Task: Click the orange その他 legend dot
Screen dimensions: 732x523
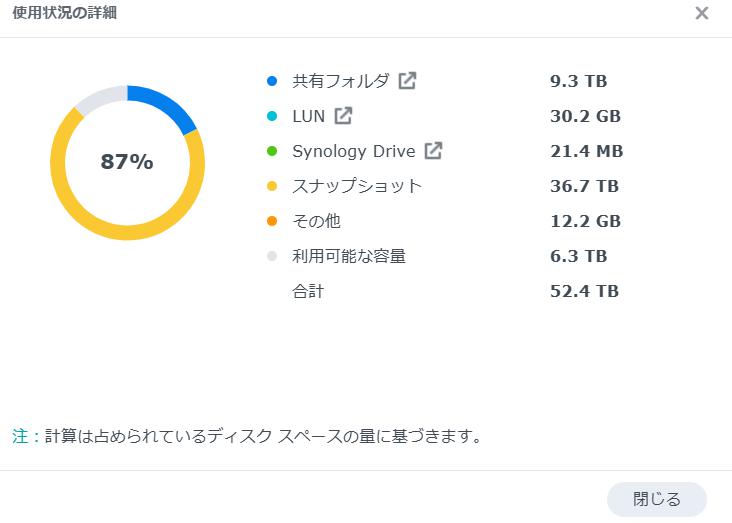Action: pyautogui.click(x=272, y=221)
